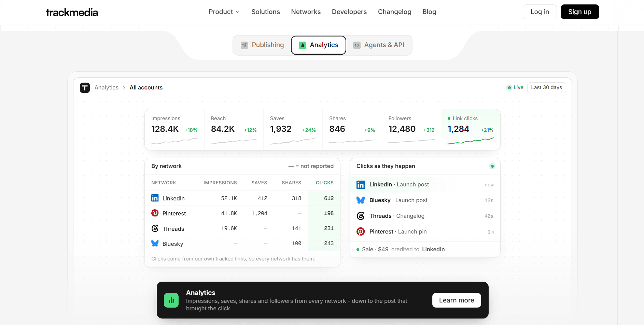The width and height of the screenshot is (644, 325).
Task: Go to Solutions in the top navigation
Action: 266,12
